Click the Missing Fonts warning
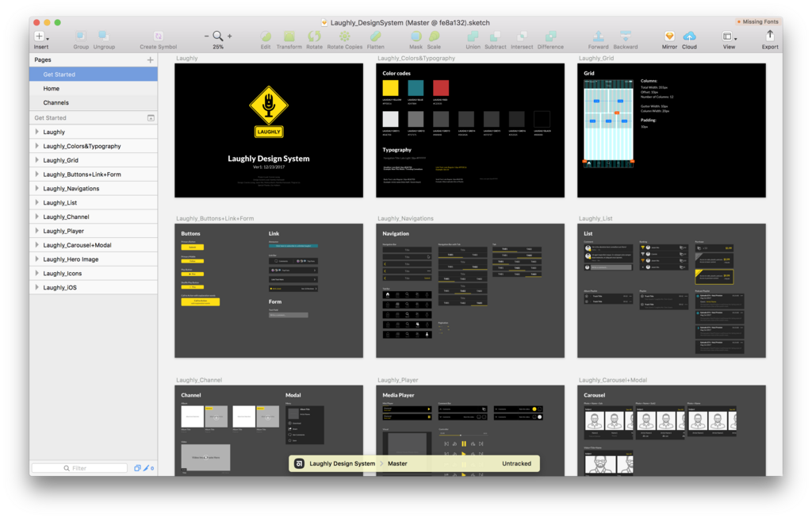 click(757, 21)
